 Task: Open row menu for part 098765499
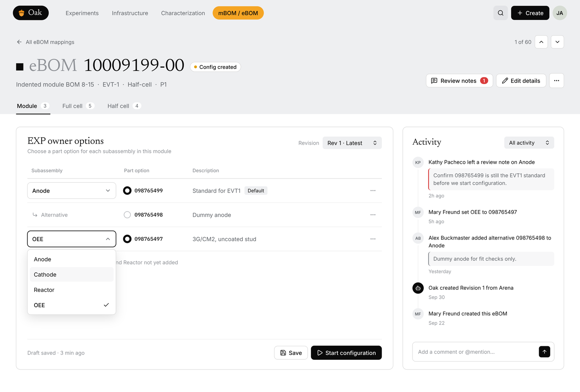373,191
